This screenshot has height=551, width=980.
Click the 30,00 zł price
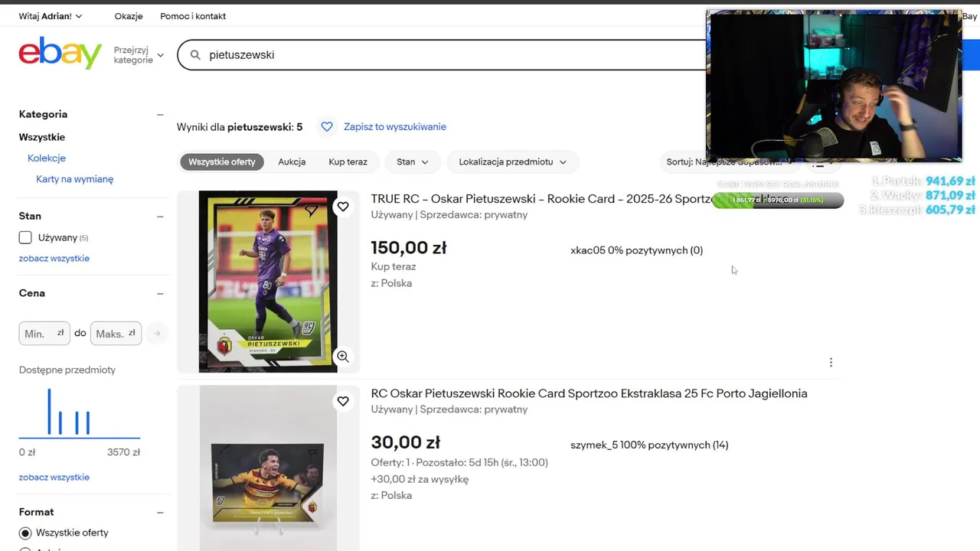tap(406, 443)
